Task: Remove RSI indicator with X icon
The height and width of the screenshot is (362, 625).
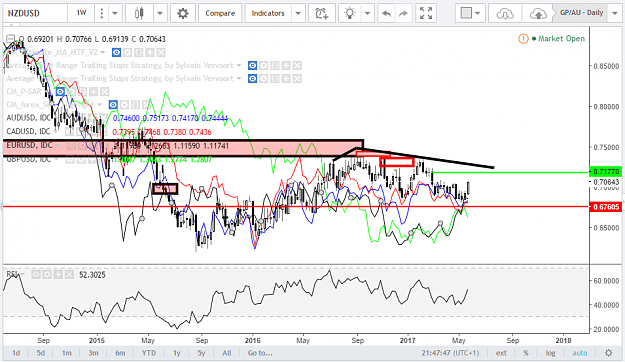Action: pyautogui.click(x=69, y=275)
